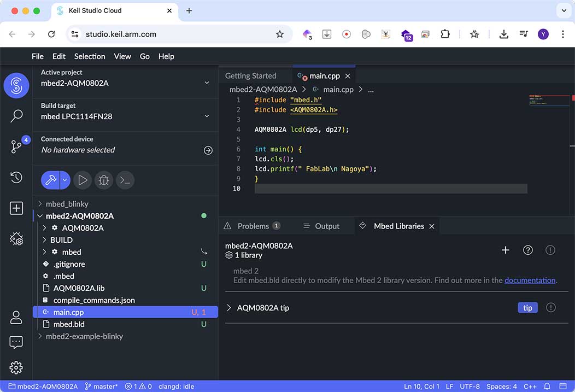Start a Debug session with the bug icon

pyautogui.click(x=104, y=180)
